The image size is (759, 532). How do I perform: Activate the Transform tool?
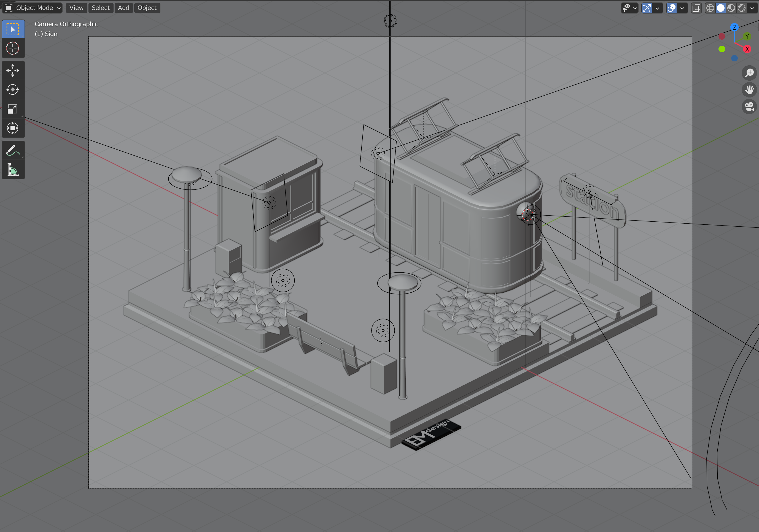coord(13,128)
